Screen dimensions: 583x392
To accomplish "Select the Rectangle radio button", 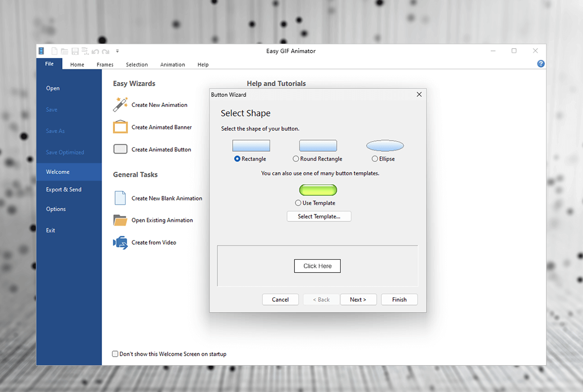I will coord(237,158).
